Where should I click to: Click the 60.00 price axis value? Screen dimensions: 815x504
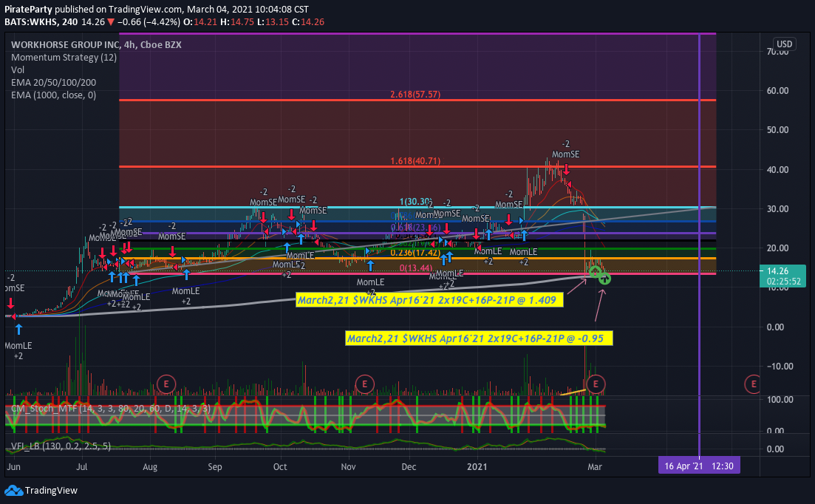pos(777,90)
